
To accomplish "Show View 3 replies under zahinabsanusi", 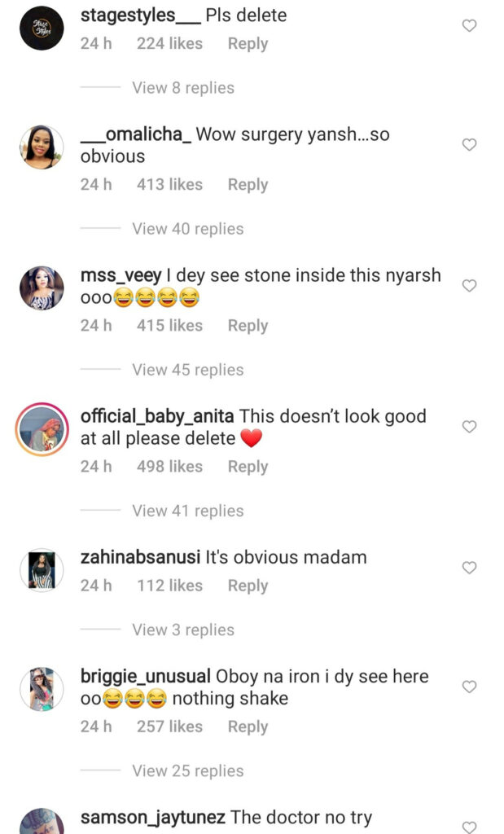I will tap(183, 630).
